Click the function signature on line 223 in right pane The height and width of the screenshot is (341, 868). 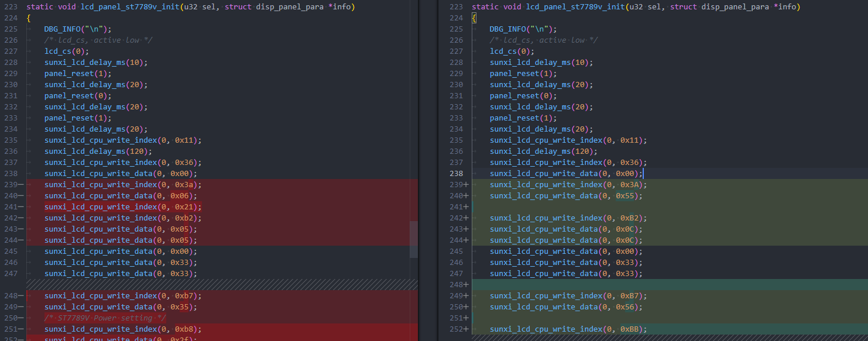click(636, 7)
